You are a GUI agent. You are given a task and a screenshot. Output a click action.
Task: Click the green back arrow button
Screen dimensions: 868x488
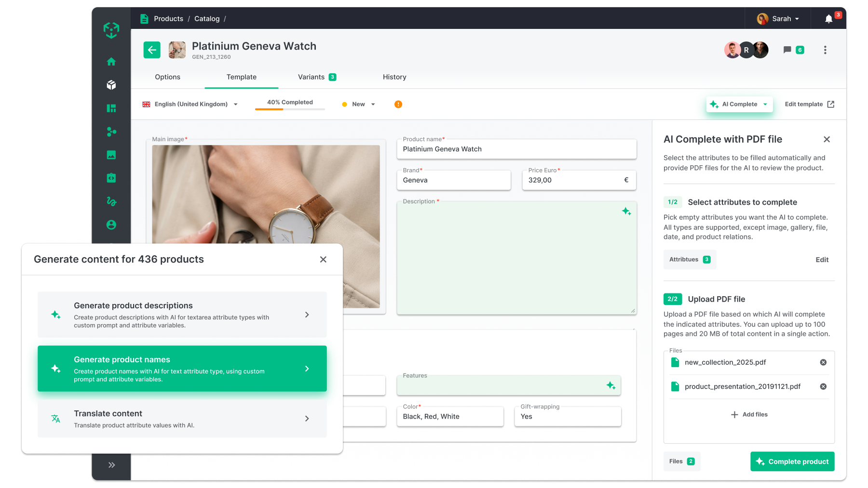click(152, 50)
